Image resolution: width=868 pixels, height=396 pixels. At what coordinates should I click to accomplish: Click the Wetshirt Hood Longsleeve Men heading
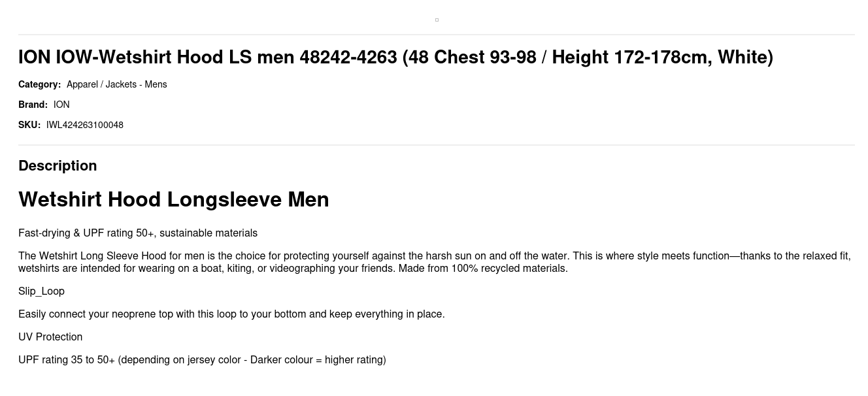click(x=174, y=199)
